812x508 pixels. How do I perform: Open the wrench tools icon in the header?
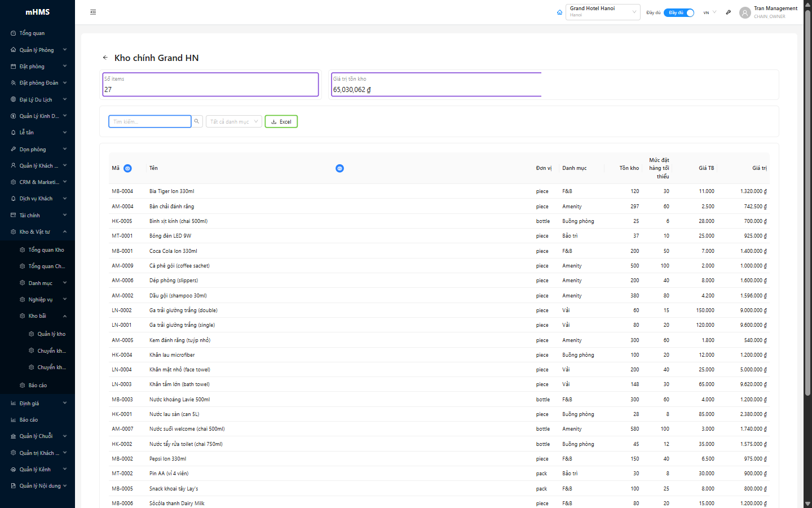728,12
